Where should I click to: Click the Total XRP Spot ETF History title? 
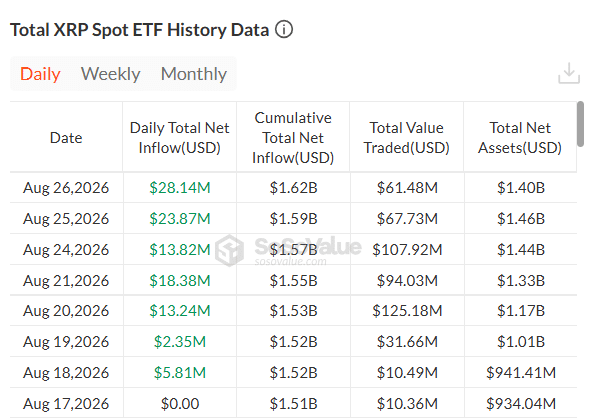[139, 30]
